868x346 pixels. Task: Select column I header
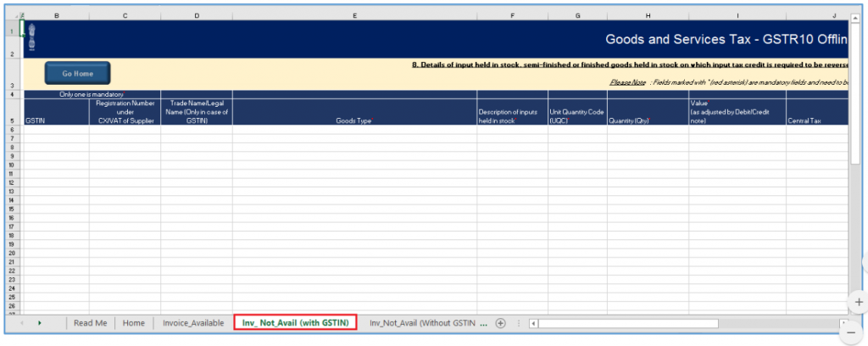(737, 16)
